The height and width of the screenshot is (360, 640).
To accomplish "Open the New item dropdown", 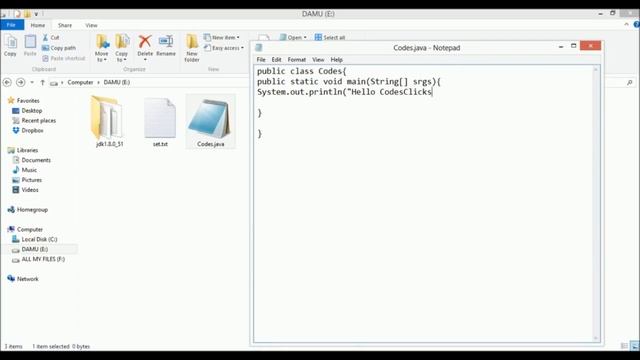I will pos(222,37).
